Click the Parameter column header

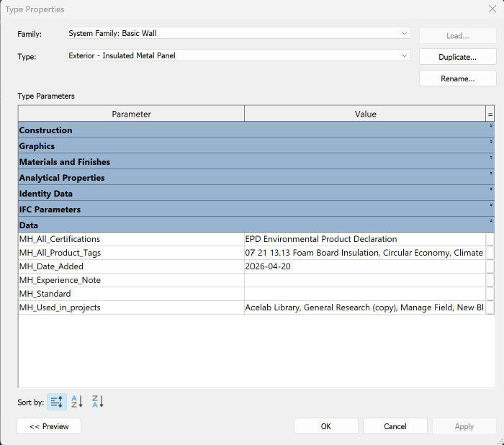point(131,114)
